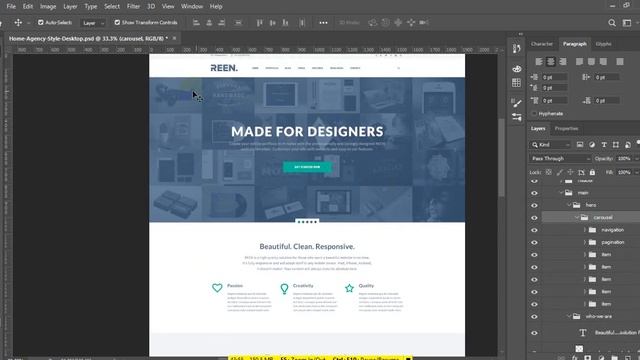The width and height of the screenshot is (640, 360).
Task: Open the Kind layer filter dropdown
Action: point(551,144)
